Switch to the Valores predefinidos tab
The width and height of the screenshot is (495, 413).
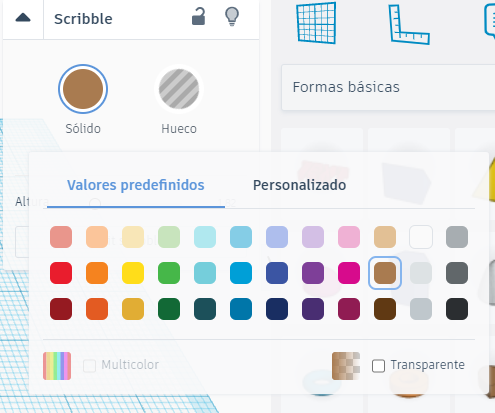click(136, 185)
